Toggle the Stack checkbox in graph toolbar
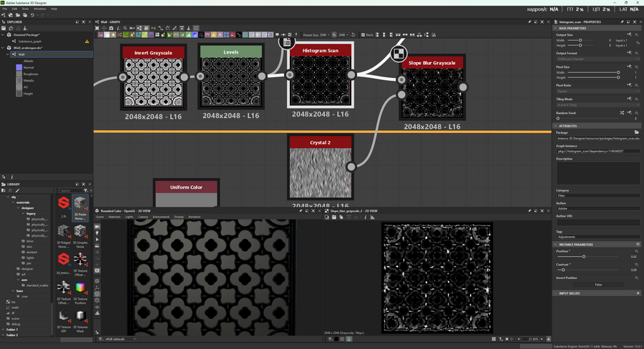 point(362,34)
